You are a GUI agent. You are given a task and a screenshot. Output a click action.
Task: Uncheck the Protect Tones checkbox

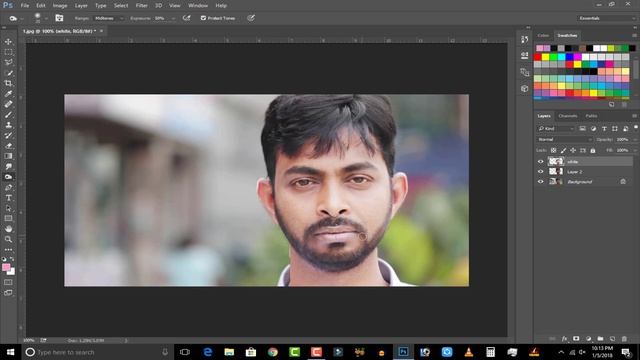tap(203, 18)
